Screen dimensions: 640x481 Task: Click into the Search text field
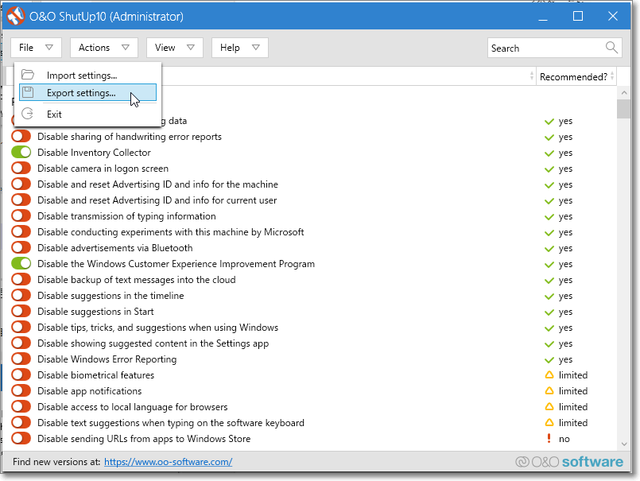(545, 47)
